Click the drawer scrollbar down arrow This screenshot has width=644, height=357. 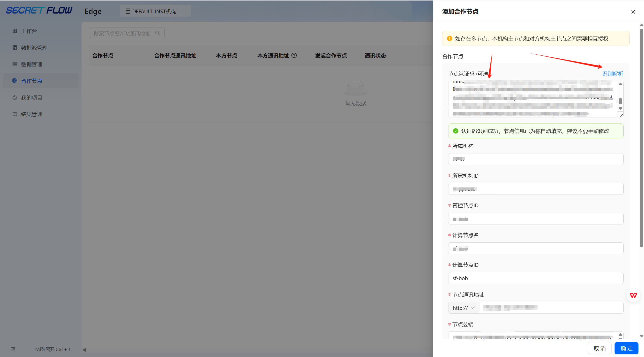point(641,336)
